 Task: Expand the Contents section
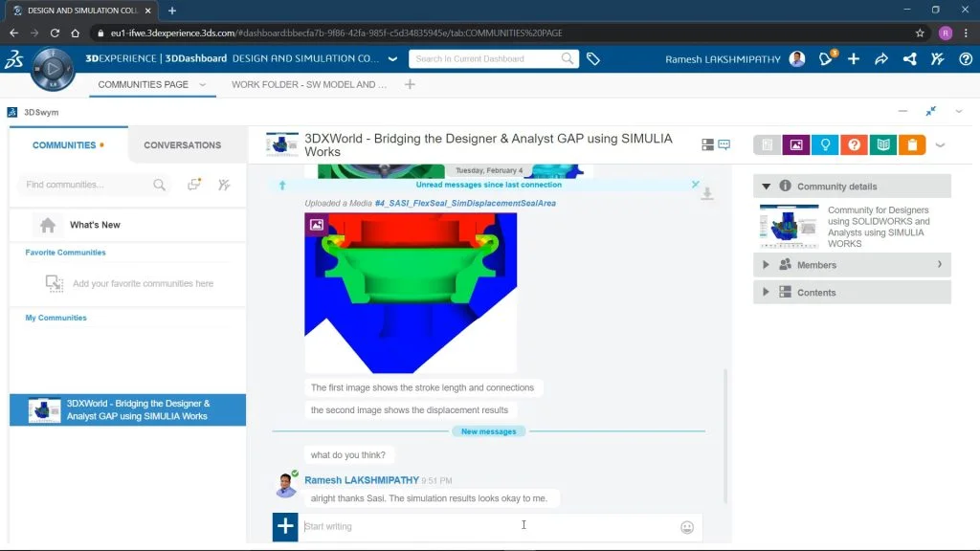767,293
